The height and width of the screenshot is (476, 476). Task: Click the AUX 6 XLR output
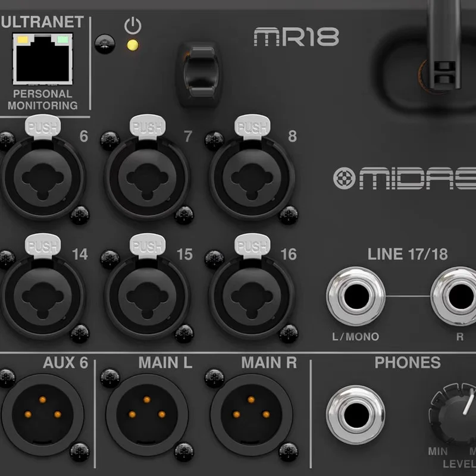[x=42, y=415]
